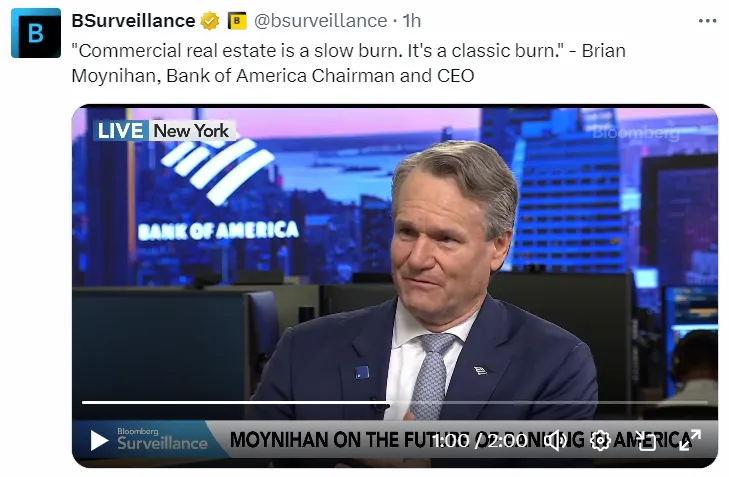Open the @bsurveillance handle link

tap(321, 20)
